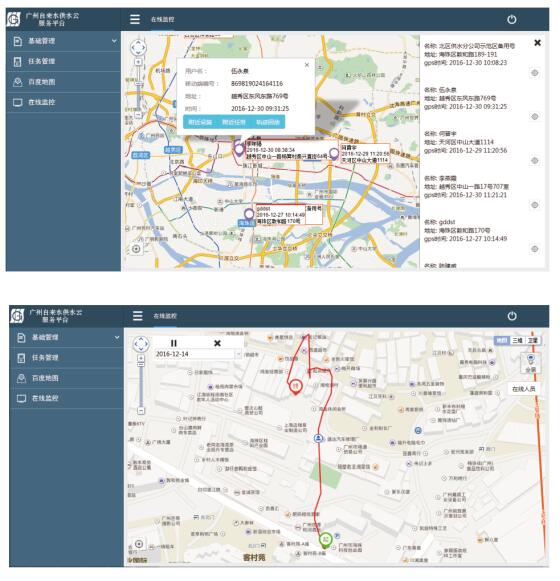Toggle the hamburger menu in upper header
The width and height of the screenshot is (560, 581).
(135, 19)
